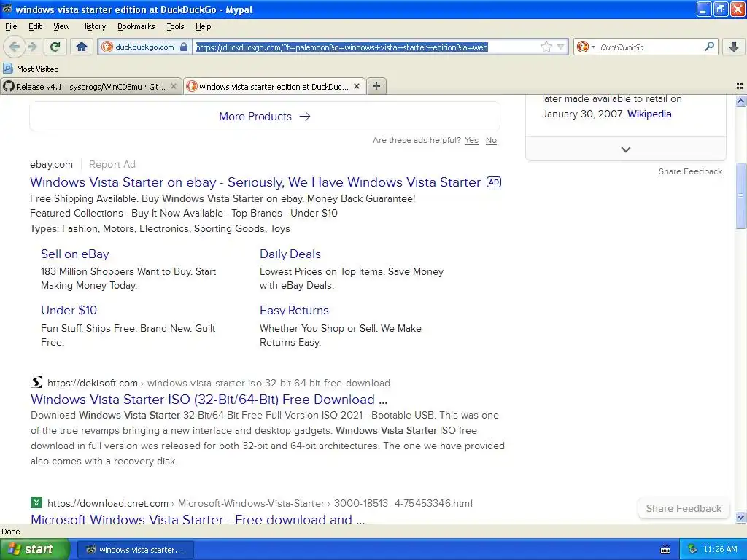Open the Daily Deals sublink
This screenshot has height=560, width=747.
pos(290,254)
